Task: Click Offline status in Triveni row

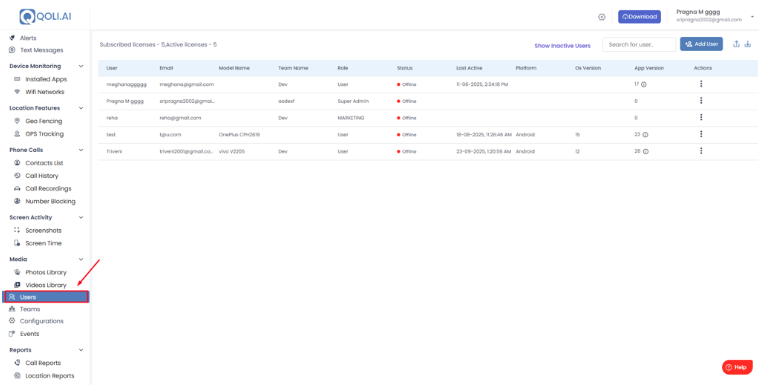Action: pos(407,152)
